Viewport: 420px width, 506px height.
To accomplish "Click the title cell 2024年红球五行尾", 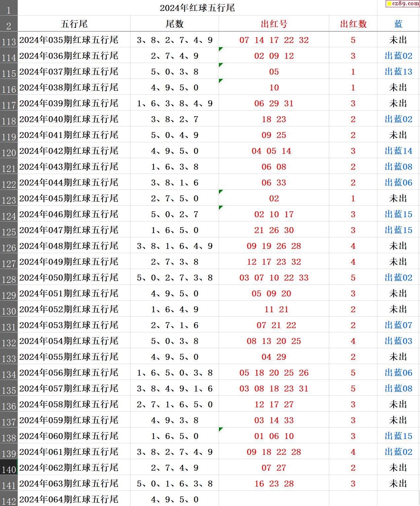I will (197, 8).
